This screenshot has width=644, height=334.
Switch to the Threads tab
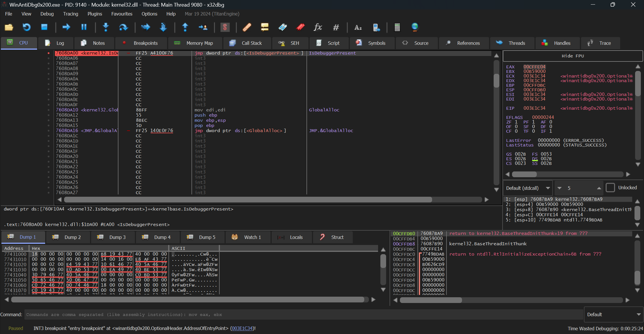[512, 43]
